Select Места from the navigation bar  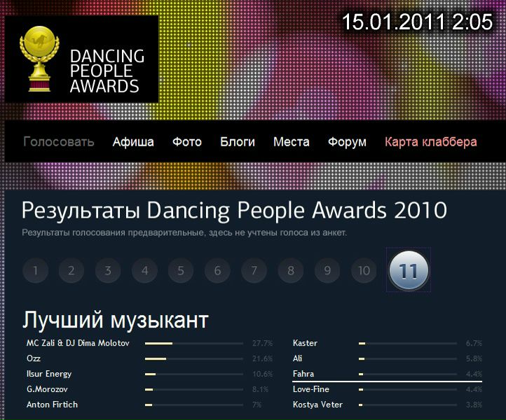(x=292, y=142)
